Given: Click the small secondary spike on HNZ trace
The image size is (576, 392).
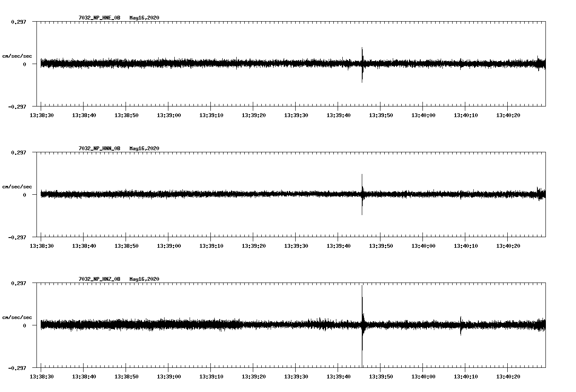Looking at the screenshot, I should pos(461,325).
